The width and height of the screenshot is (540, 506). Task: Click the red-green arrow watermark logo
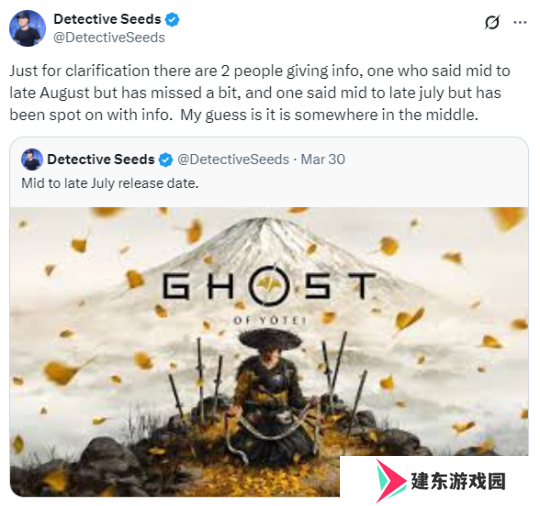(x=391, y=481)
